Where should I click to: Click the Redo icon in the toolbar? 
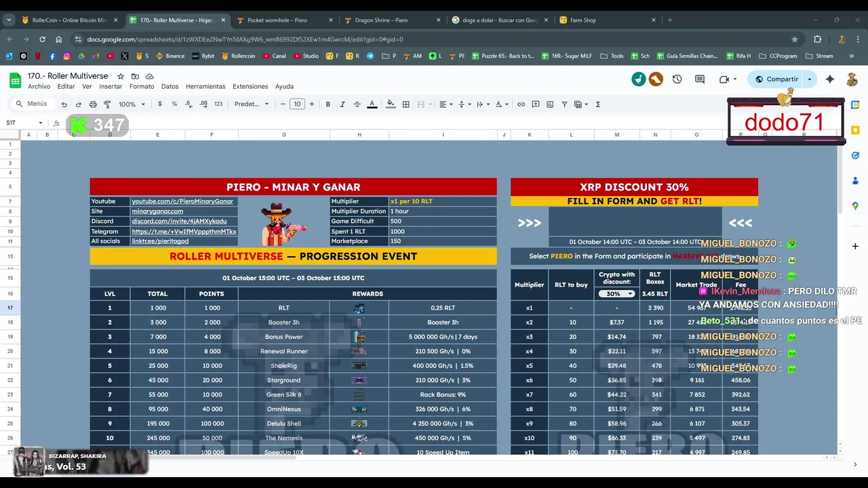(x=78, y=104)
